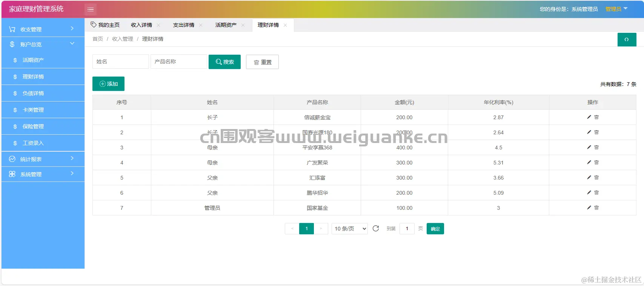Image resolution: width=644 pixels, height=286 pixels.
Task: Click the 5.31 rate cell
Action: click(x=498, y=163)
